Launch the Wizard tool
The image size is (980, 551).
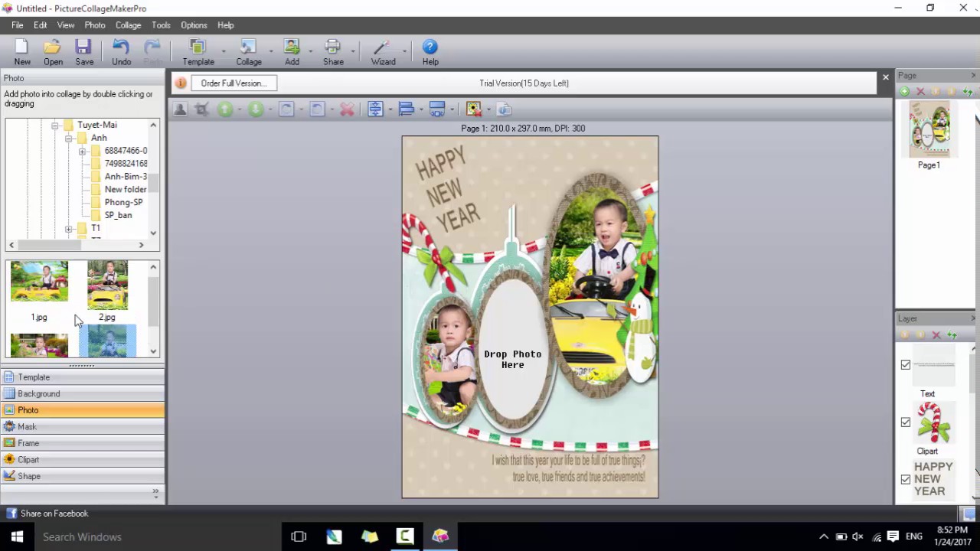click(383, 52)
